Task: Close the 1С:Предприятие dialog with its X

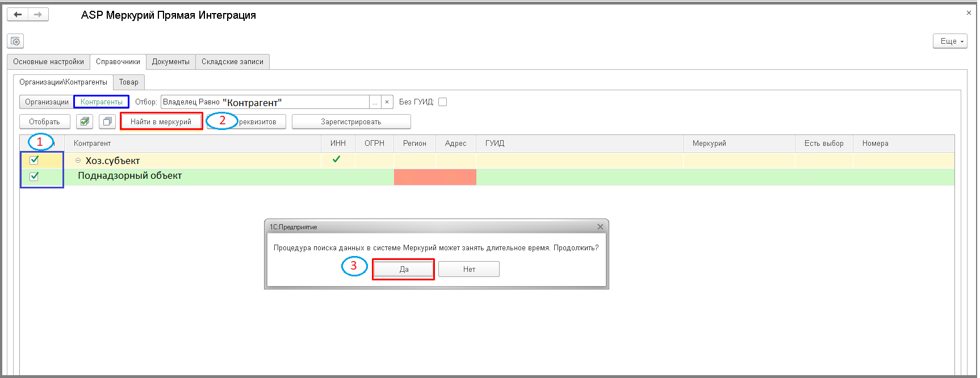Action: tap(600, 226)
